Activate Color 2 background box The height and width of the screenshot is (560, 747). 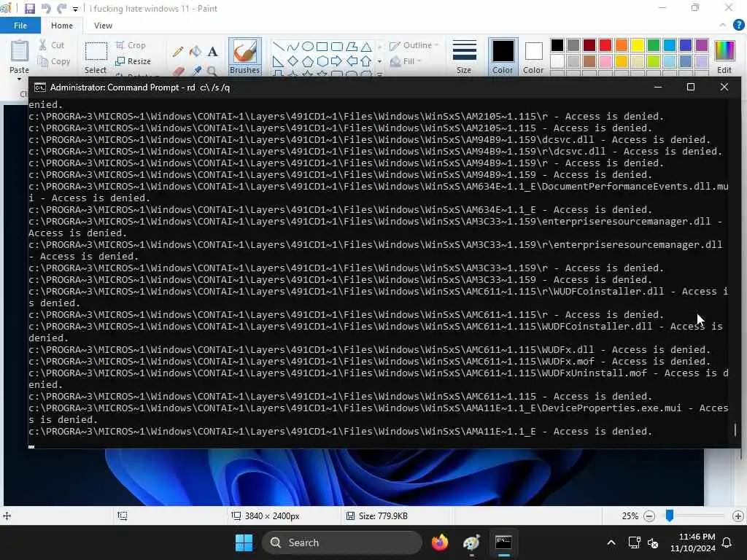pos(533,57)
